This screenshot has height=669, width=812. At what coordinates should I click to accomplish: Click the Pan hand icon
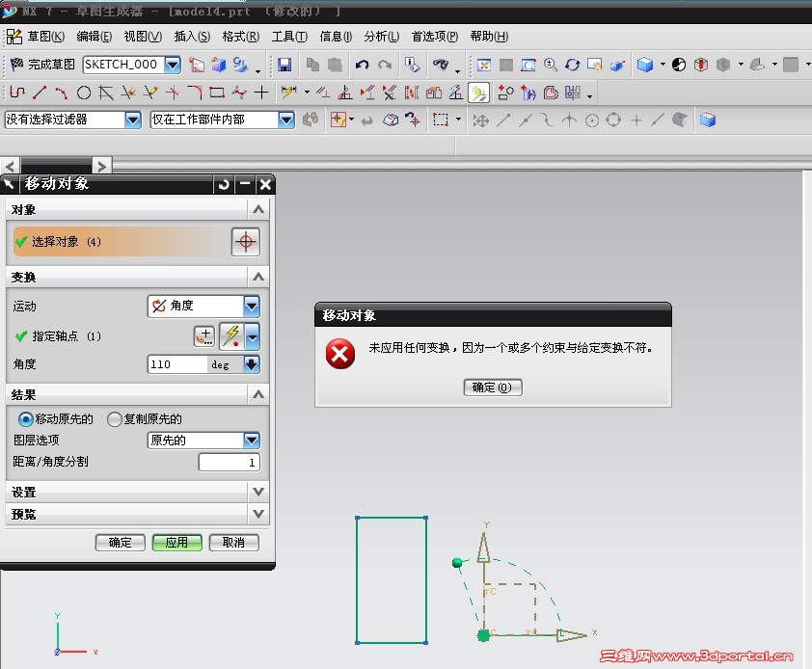594,65
